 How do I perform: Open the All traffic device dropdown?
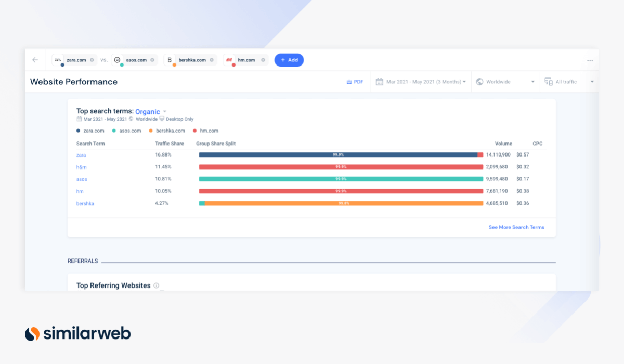click(x=569, y=82)
